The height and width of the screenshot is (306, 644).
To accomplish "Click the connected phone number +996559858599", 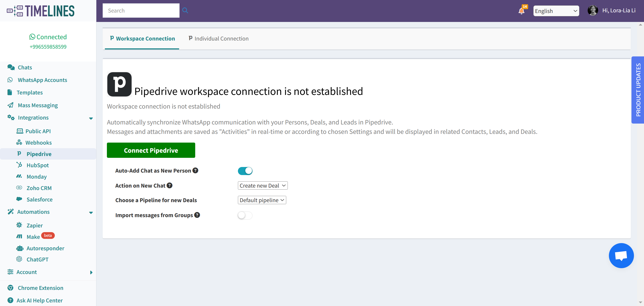I will point(48,47).
